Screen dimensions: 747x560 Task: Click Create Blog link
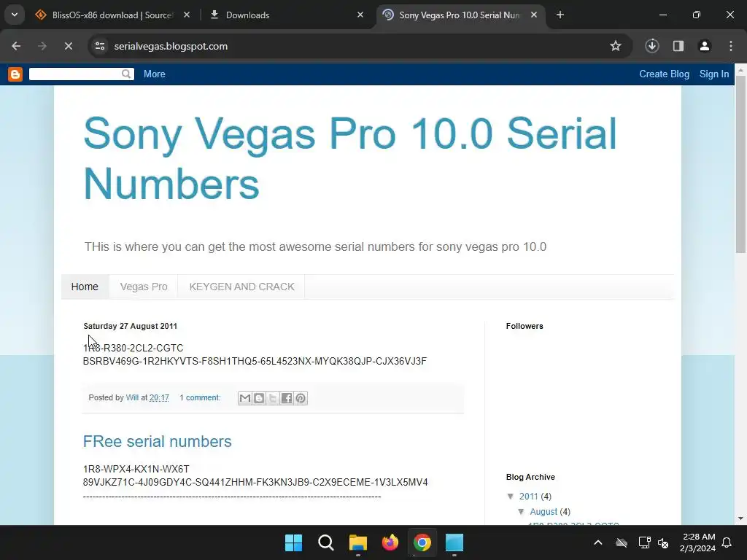pyautogui.click(x=664, y=74)
